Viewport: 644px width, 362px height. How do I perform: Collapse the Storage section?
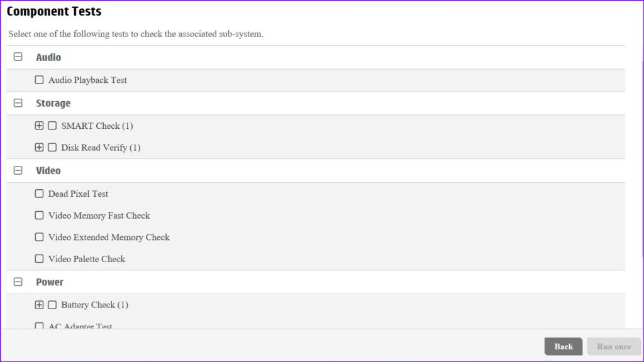18,103
